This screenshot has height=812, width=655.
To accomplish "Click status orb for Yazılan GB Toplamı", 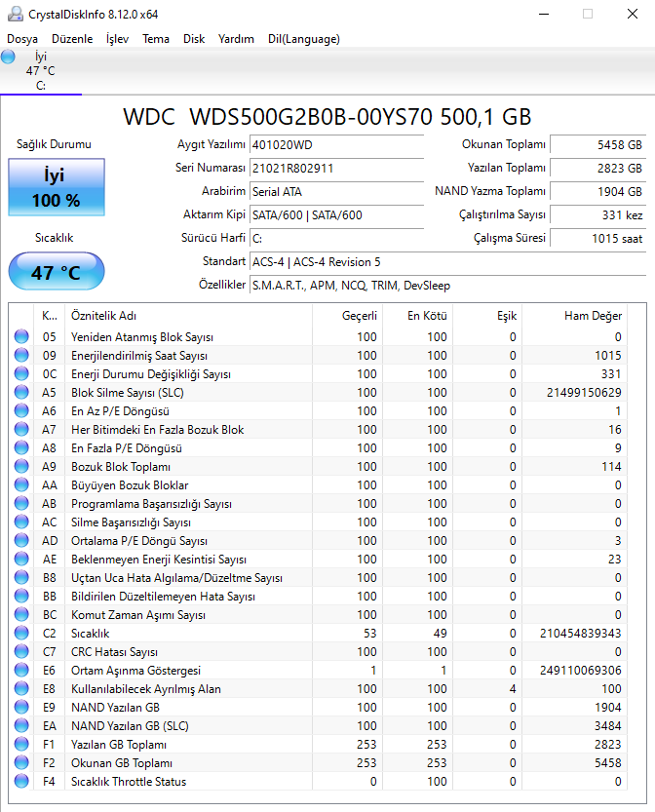I will pyautogui.click(x=21, y=744).
